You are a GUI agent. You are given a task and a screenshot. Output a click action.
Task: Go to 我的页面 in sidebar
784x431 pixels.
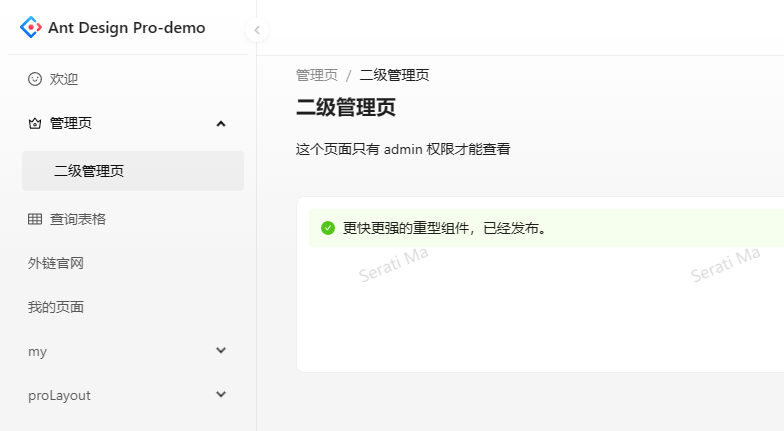tap(56, 307)
